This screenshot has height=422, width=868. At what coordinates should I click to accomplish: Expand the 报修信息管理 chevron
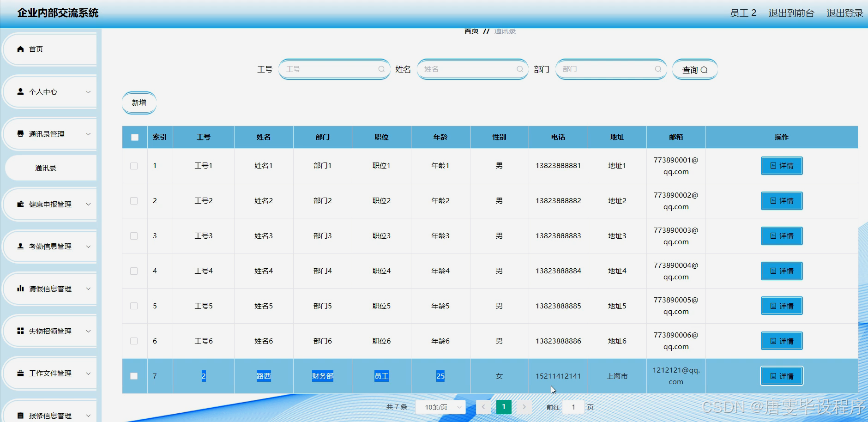(x=88, y=416)
